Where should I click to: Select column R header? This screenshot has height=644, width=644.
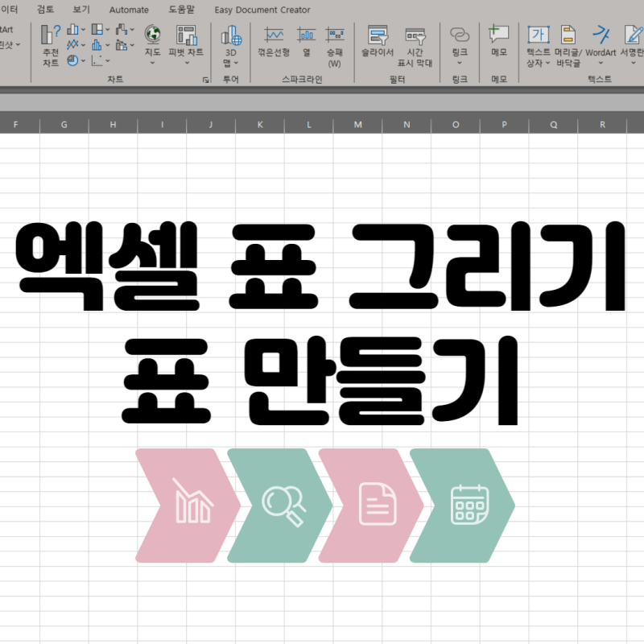click(602, 124)
